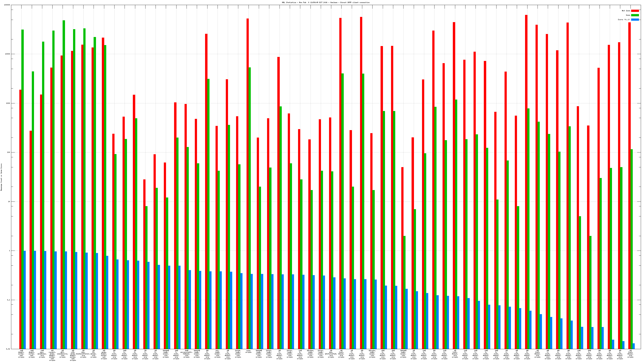Click the 0.01 y-axis tick label

coord(8,349)
